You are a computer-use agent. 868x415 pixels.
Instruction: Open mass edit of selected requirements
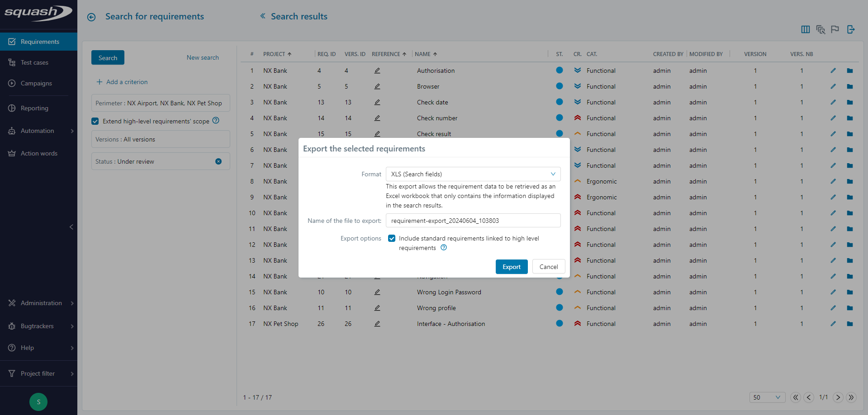[x=821, y=29]
